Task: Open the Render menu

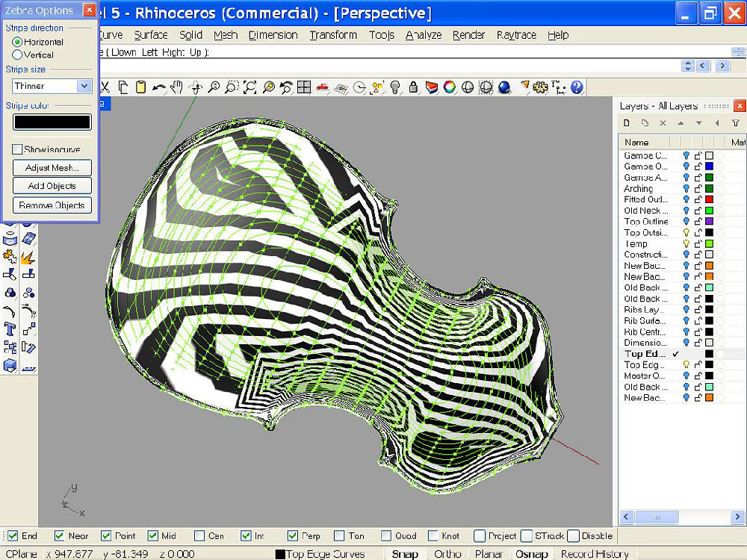Action: click(468, 35)
